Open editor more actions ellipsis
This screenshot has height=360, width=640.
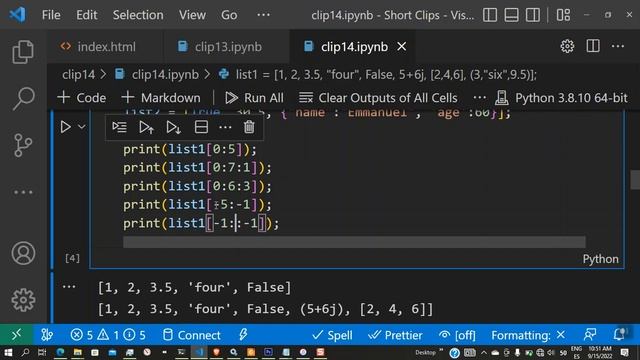[618, 46]
